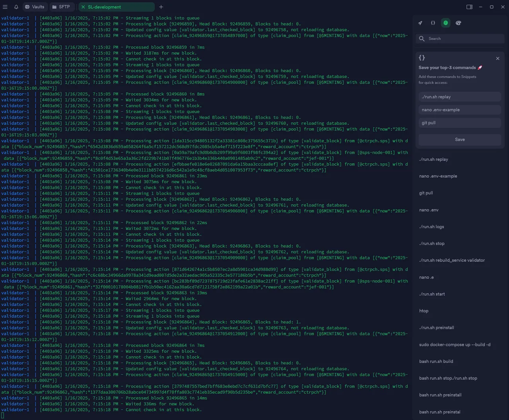Open the notifications bell
Viewport: 509px width, 420px height.
coord(16,7)
